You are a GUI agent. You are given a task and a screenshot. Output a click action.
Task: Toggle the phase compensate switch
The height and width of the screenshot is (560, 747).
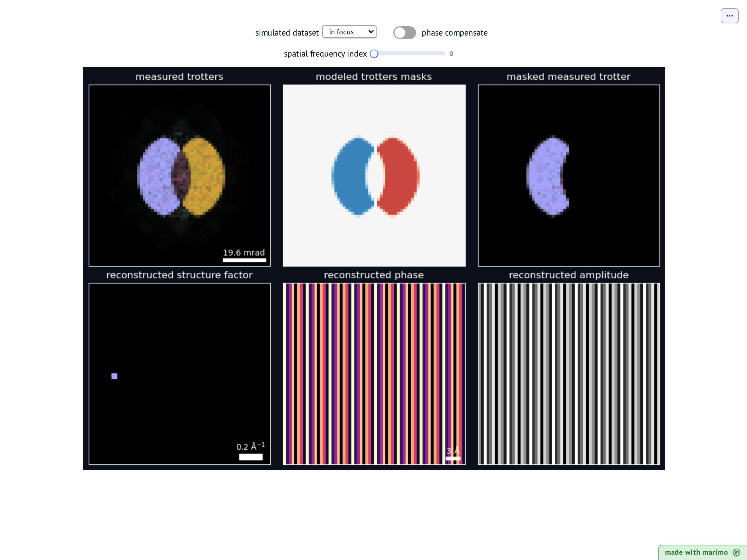click(404, 33)
